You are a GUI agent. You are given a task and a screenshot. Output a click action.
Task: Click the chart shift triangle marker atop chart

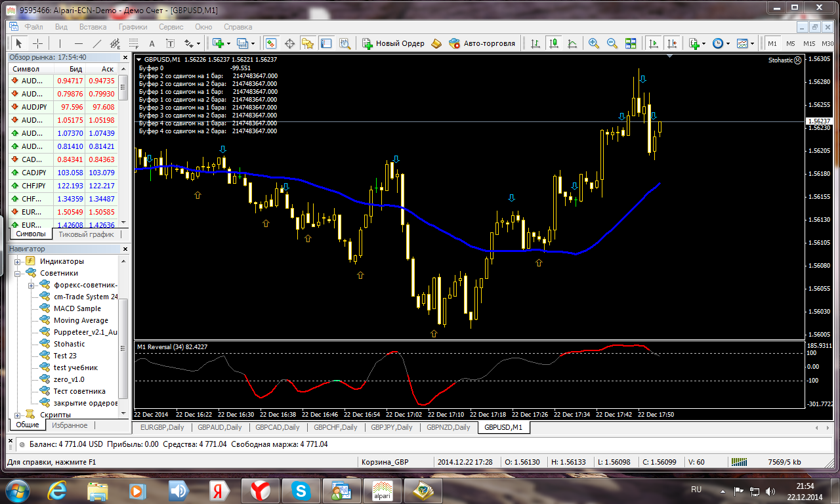pos(669,56)
